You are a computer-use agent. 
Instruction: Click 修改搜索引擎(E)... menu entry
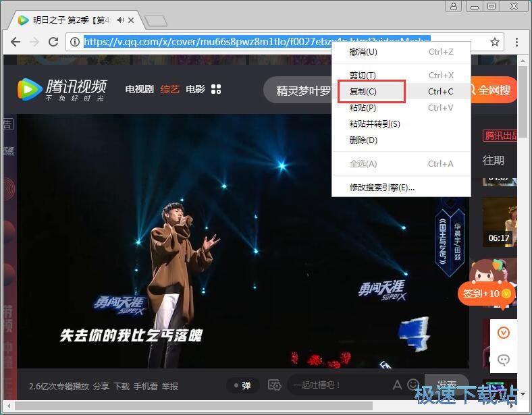(x=382, y=187)
